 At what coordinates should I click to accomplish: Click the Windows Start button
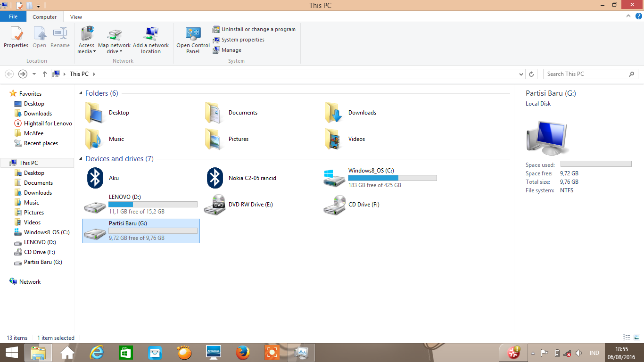[x=12, y=352]
